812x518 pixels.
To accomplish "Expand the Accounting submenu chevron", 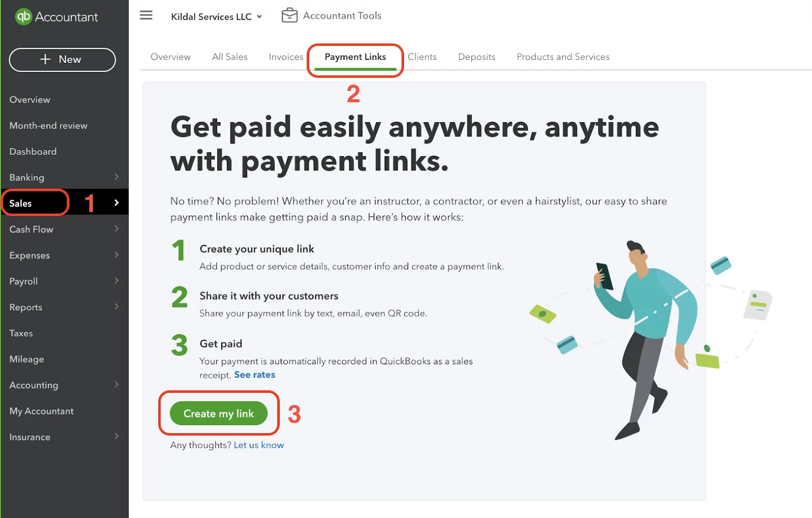I will point(117,385).
